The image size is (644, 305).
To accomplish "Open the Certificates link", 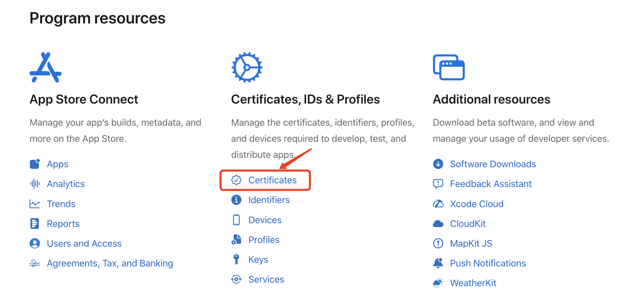I will (x=272, y=180).
